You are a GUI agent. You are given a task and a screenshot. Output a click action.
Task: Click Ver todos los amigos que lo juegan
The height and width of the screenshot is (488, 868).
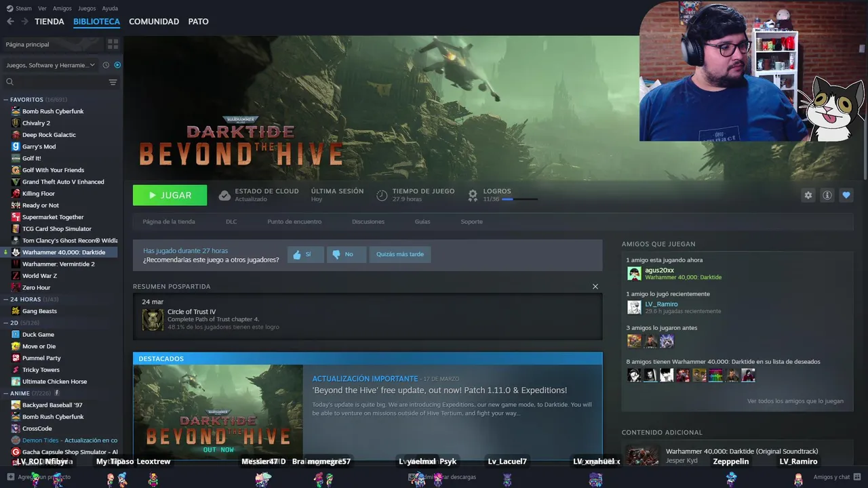(795, 401)
